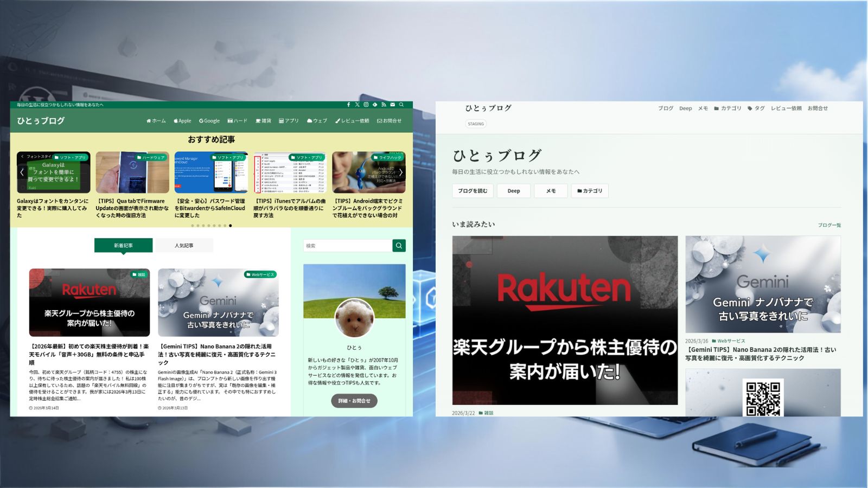Select the first carousel pagination dot
The height and width of the screenshot is (488, 868).
(x=192, y=226)
